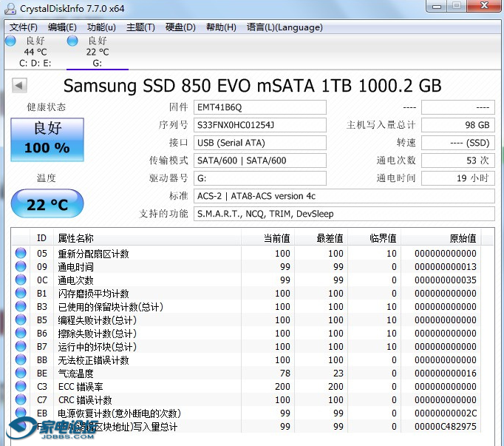Click the total host writes value 98 GB

[x=457, y=125]
